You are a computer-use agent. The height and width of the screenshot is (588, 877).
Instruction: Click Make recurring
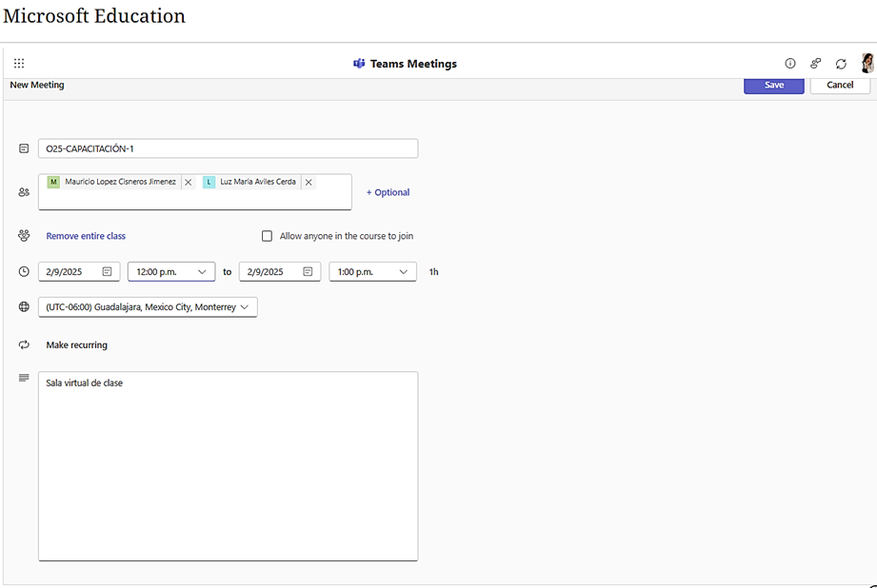click(76, 344)
